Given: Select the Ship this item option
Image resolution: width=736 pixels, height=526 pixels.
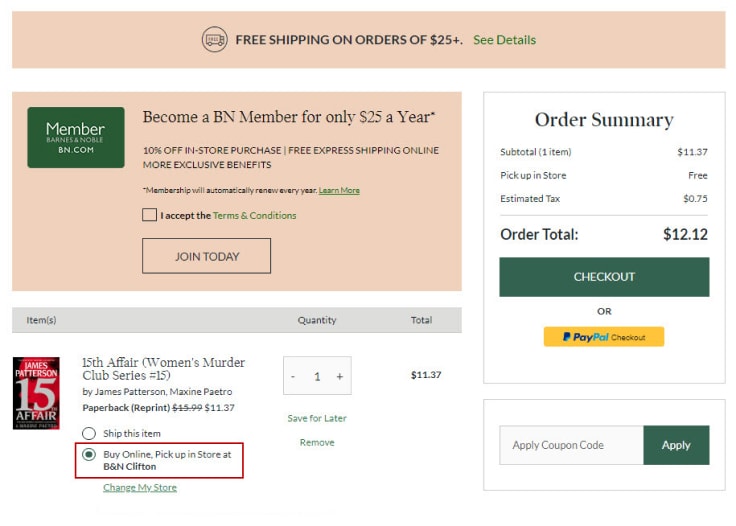Looking at the screenshot, I should (x=89, y=433).
